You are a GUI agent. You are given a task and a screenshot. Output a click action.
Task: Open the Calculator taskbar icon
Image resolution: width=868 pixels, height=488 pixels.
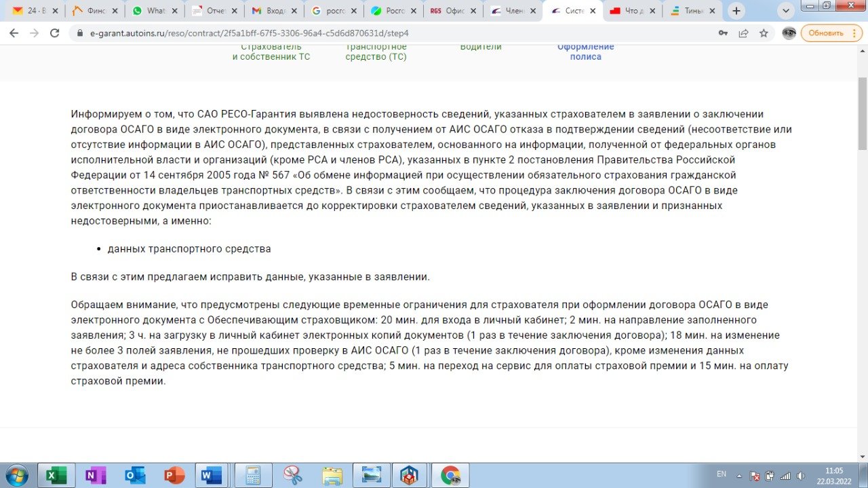(x=254, y=475)
